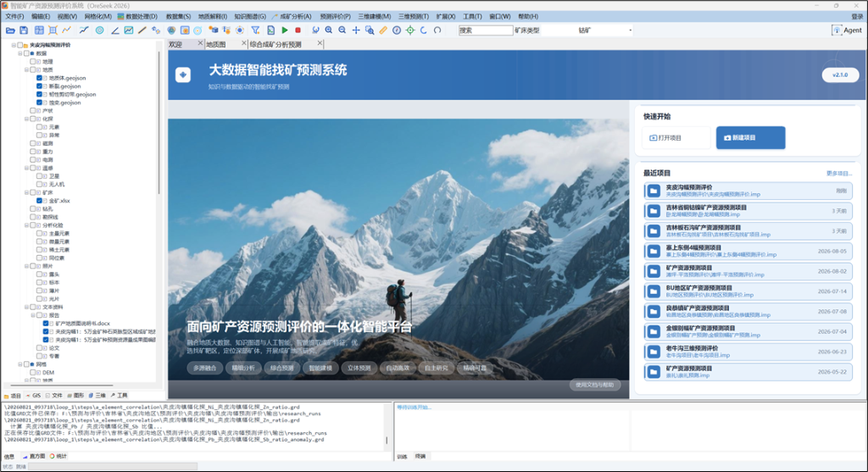The width and height of the screenshot is (868, 472).
Task: Click the 更多项目 link
Action: (838, 173)
